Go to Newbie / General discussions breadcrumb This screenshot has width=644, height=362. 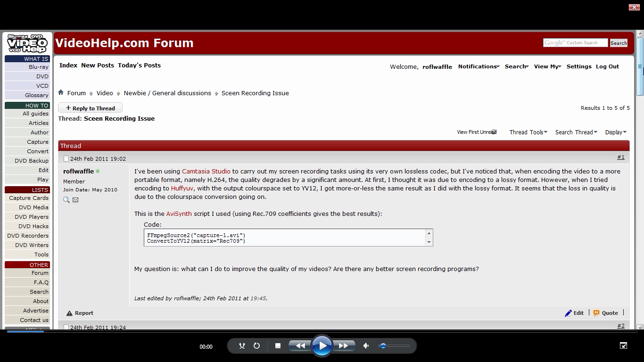[x=167, y=93]
